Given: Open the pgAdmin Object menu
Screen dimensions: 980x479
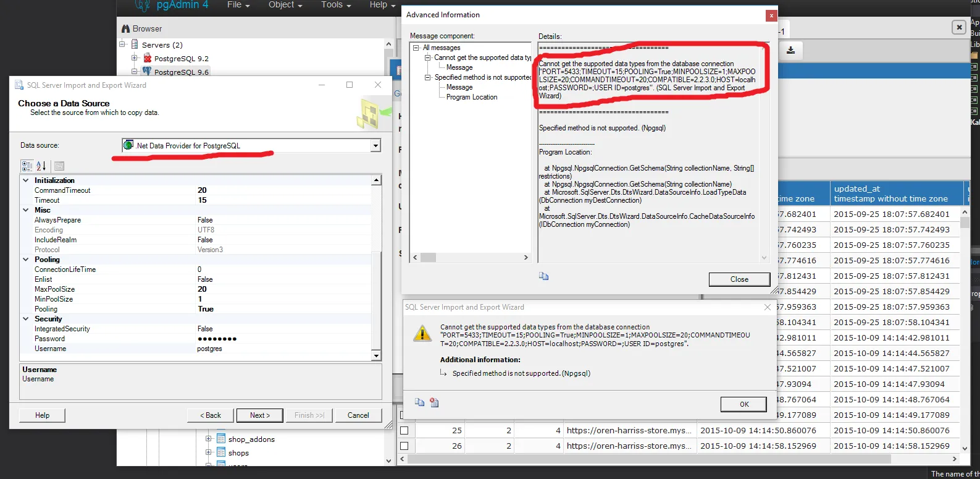Looking at the screenshot, I should 285,5.
